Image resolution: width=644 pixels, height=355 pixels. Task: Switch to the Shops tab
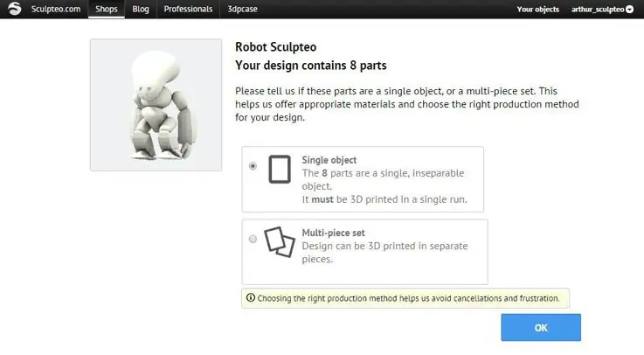107,9
